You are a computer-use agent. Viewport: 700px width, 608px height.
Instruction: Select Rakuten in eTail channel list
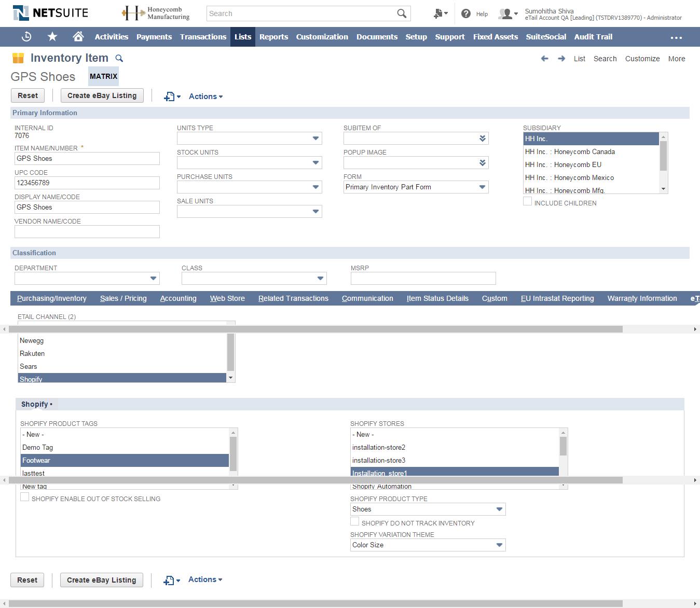tap(122, 353)
